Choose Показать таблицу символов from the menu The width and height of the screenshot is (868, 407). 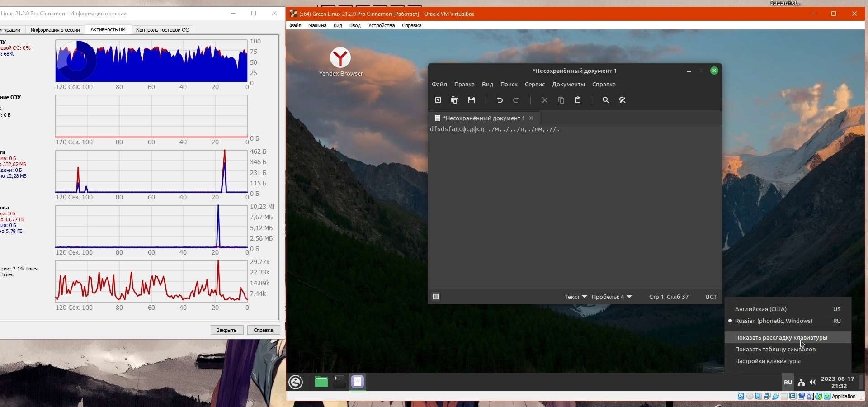788,350
